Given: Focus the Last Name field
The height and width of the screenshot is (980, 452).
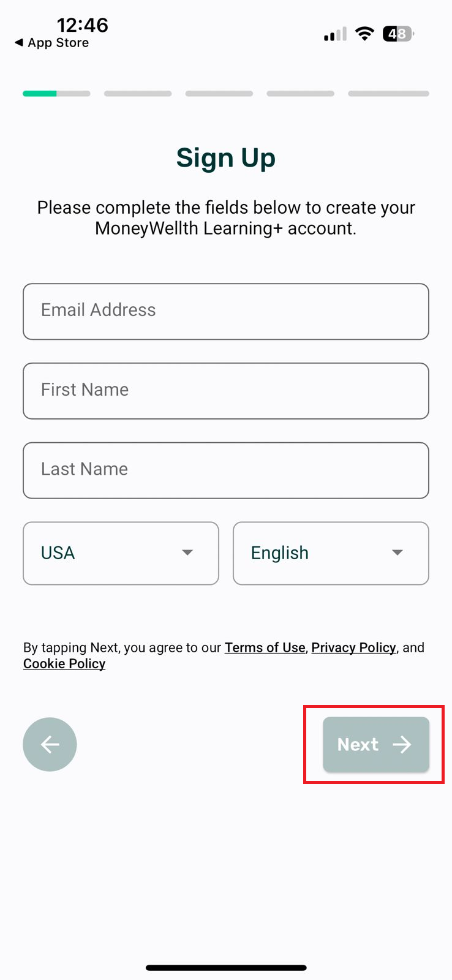Looking at the screenshot, I should coord(226,470).
